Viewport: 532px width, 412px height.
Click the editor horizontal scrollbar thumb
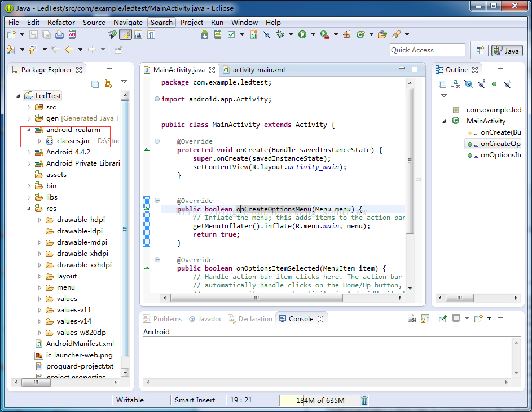coord(257,298)
